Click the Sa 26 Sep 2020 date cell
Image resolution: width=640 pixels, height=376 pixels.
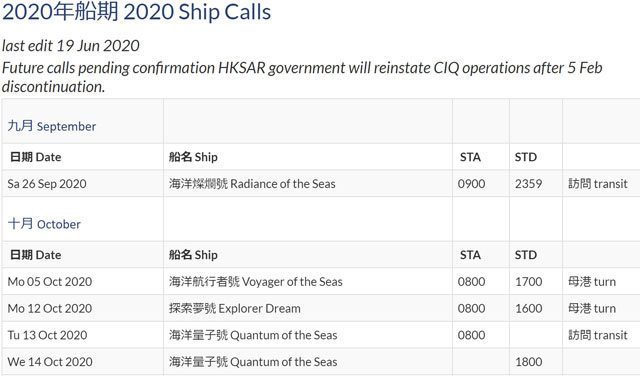(x=47, y=184)
